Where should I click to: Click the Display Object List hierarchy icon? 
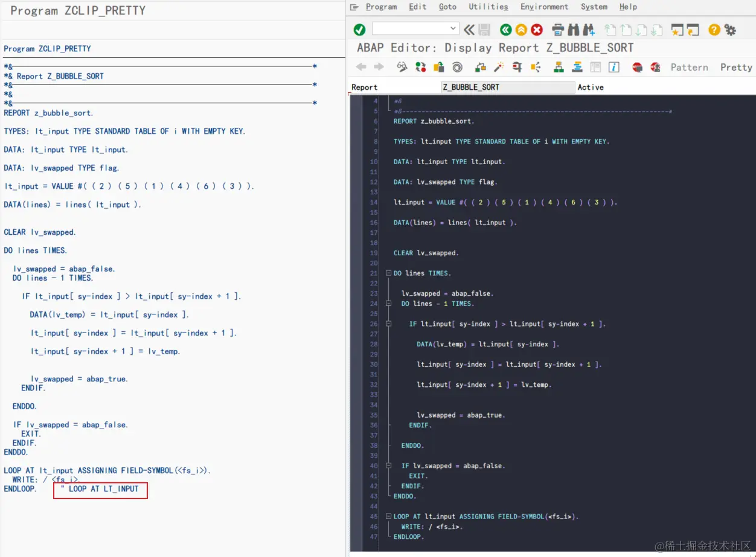tap(559, 67)
